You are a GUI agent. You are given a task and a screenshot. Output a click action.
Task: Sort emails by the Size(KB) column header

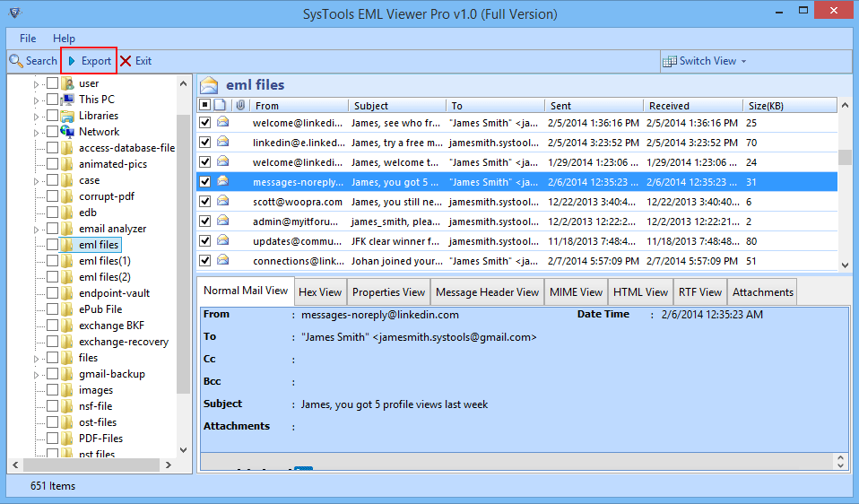point(789,106)
